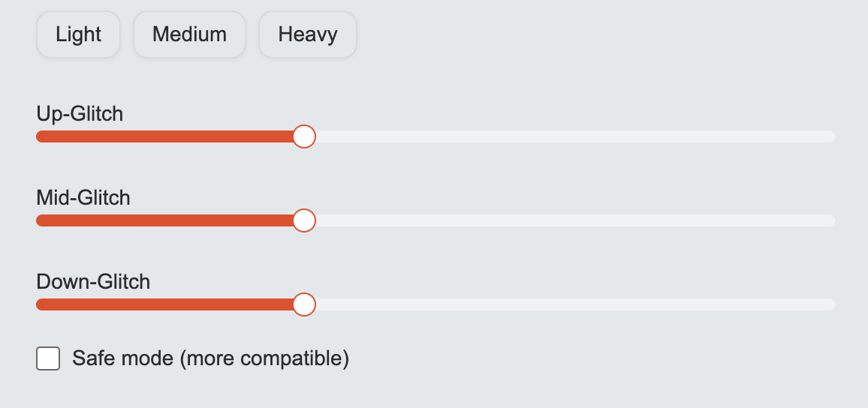Click the Down-Glitch text label
The width and height of the screenshot is (868, 408).
point(93,282)
